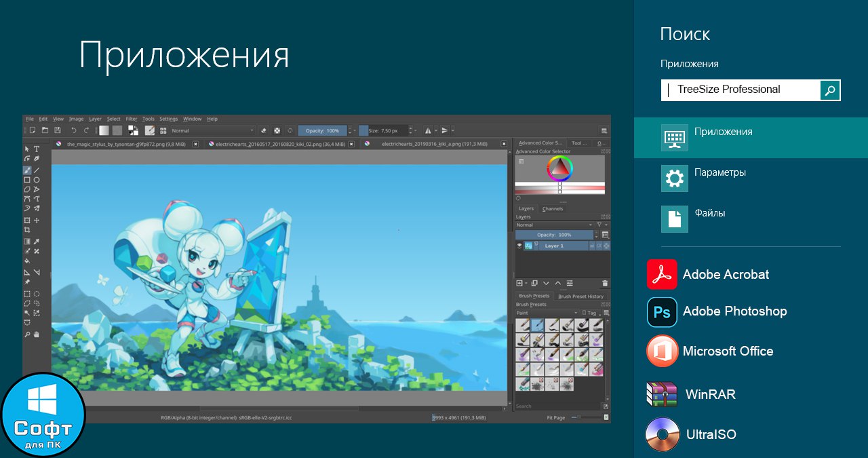Screen dimensions: 868x458
Task: Toggle Layer 1 visibility eye
Action: (519, 246)
